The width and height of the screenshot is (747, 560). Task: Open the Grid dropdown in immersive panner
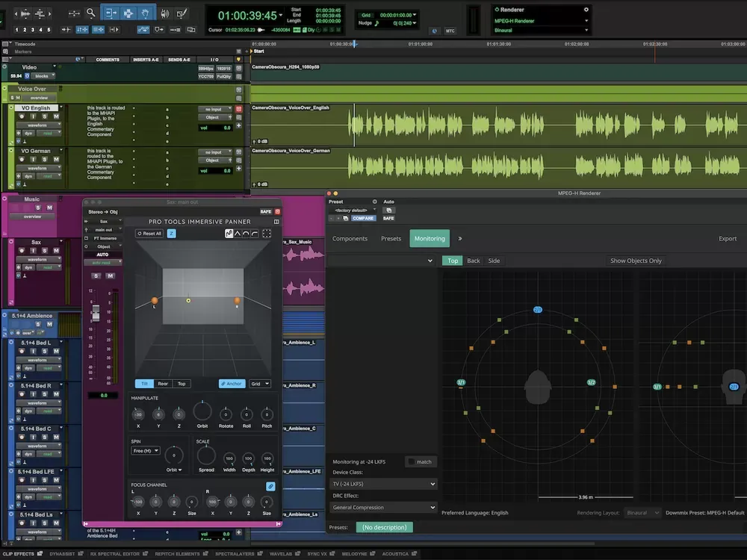(x=260, y=383)
